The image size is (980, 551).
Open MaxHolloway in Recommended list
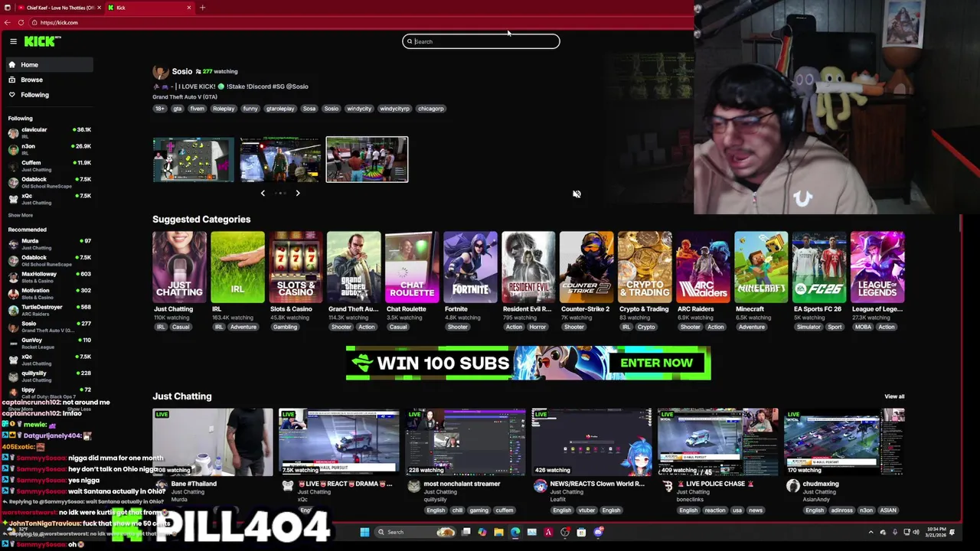[x=50, y=277]
